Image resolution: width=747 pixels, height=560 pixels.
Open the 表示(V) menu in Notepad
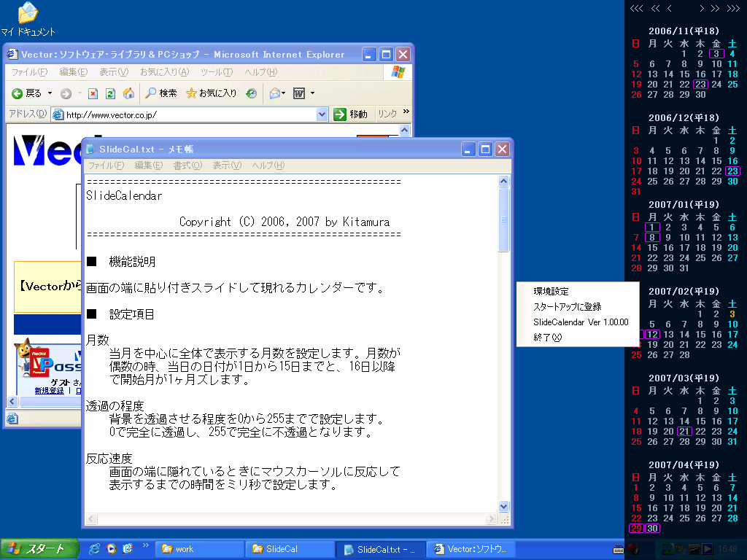[x=227, y=166]
